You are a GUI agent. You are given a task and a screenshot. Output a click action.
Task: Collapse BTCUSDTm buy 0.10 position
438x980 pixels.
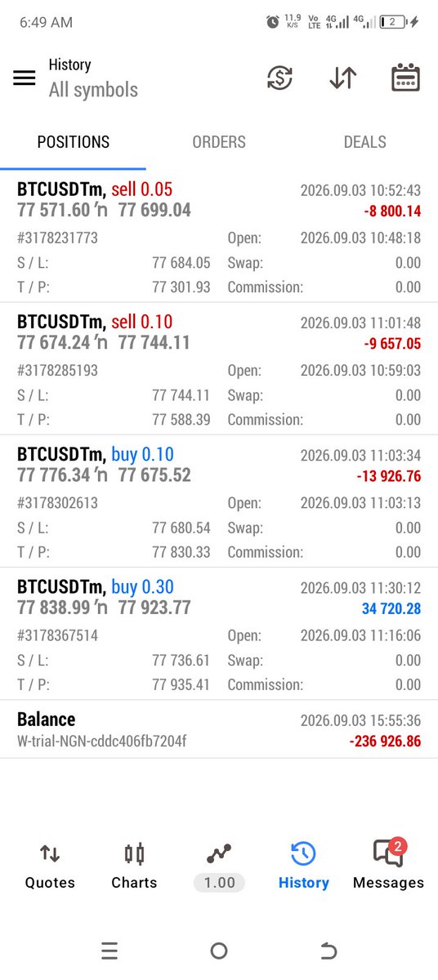tap(219, 501)
